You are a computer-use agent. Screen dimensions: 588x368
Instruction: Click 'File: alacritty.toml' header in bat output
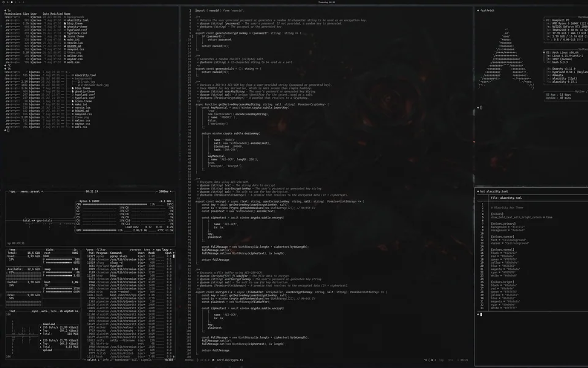pyautogui.click(x=506, y=198)
